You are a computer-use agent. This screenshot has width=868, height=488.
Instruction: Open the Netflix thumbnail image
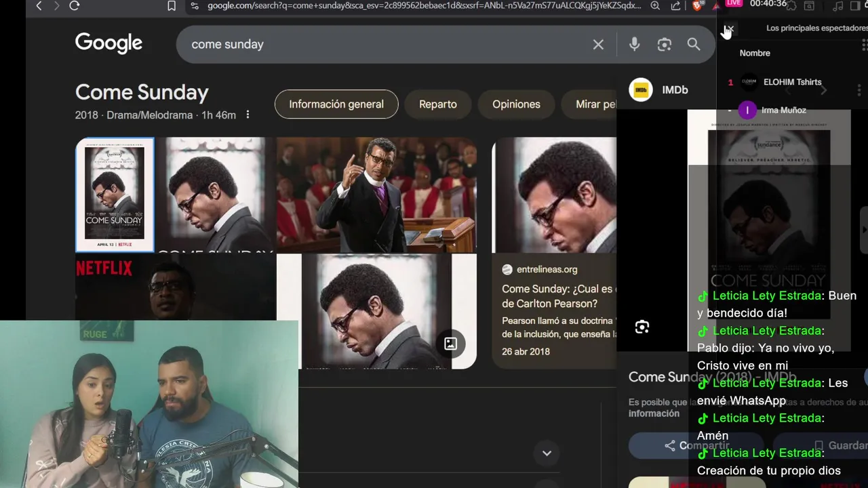click(176, 287)
